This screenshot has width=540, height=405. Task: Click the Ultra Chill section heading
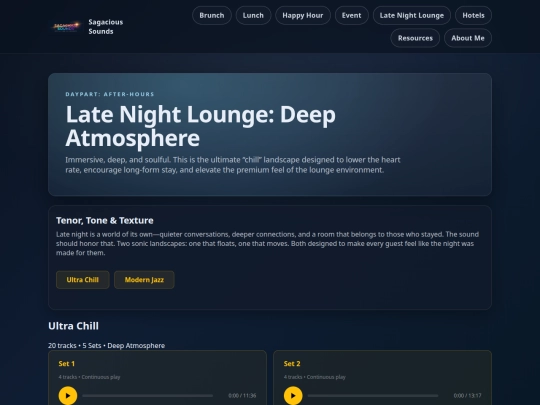point(73,326)
